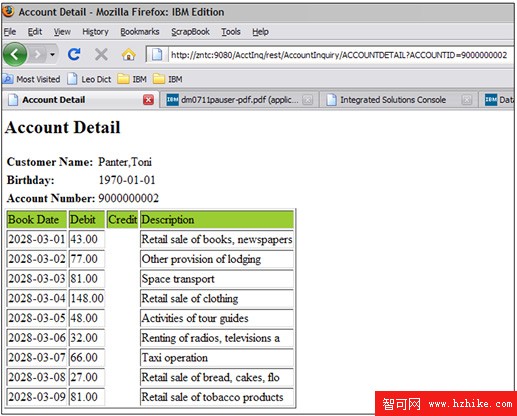Click the page identity icon in the address bar
Screen dimensions: 517x416
[x=157, y=54]
